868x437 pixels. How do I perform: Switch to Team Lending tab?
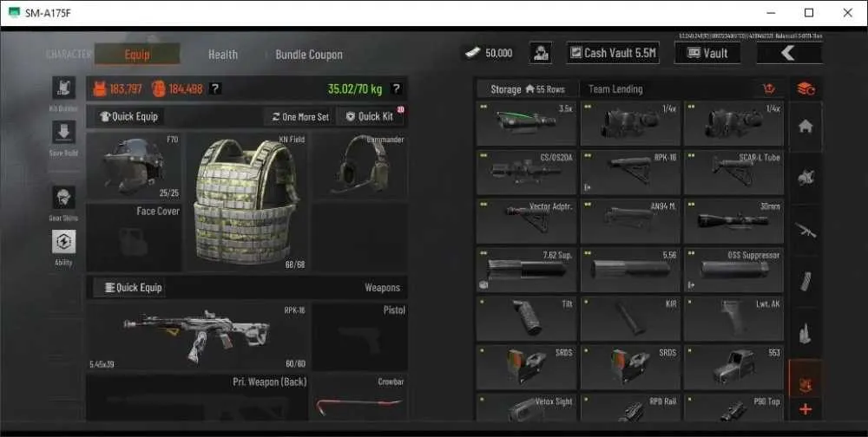click(x=615, y=89)
